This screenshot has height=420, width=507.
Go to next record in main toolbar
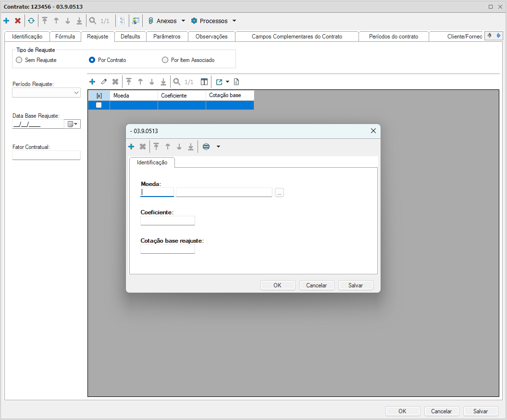click(x=68, y=21)
